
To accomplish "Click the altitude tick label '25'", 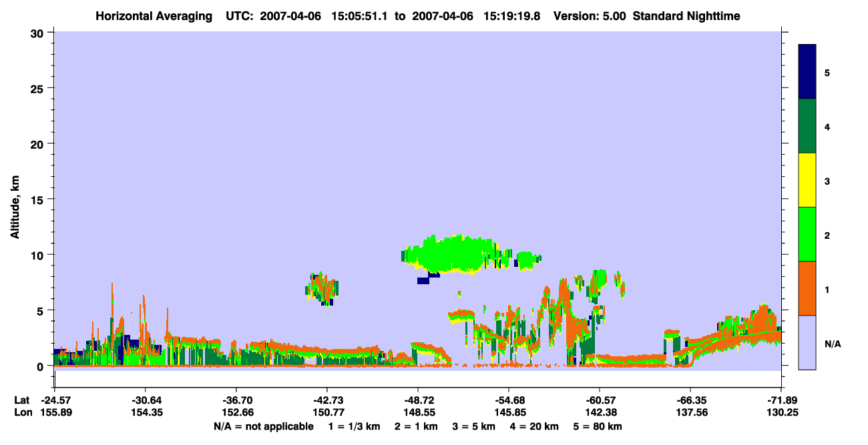I will [x=39, y=88].
